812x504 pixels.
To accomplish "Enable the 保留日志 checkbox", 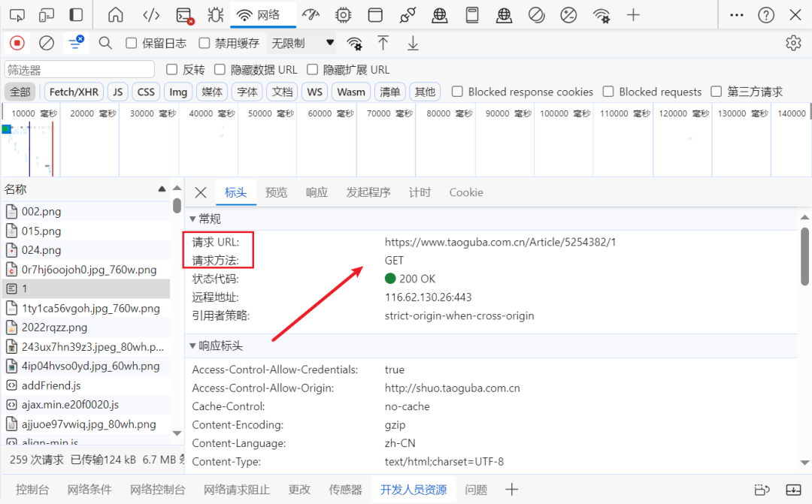I will point(132,43).
